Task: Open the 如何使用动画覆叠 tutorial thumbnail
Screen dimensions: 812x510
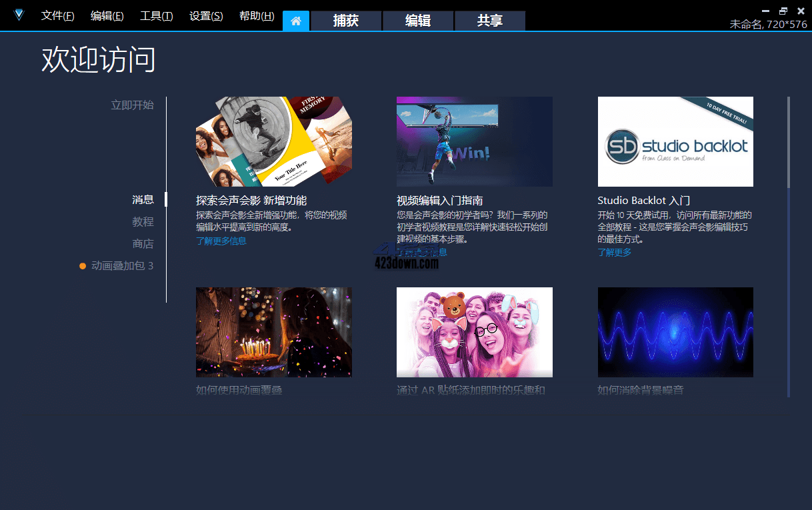Action: (x=273, y=332)
